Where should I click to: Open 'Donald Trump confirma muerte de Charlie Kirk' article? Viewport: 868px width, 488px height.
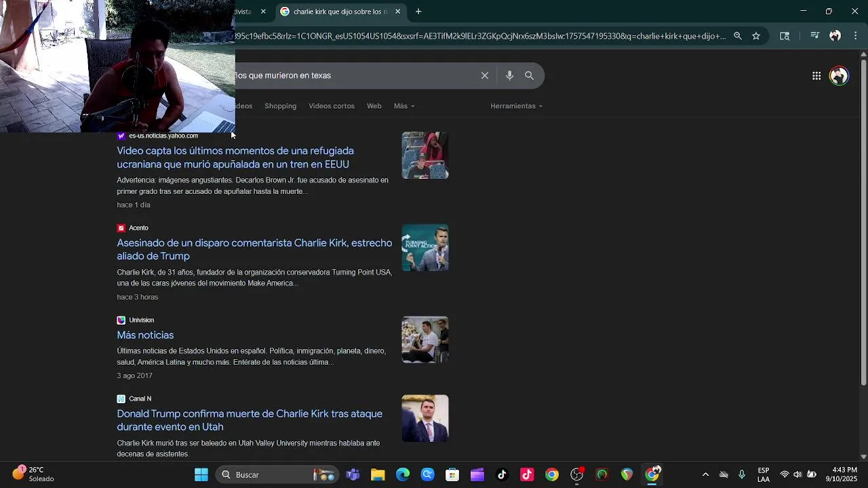(x=250, y=420)
